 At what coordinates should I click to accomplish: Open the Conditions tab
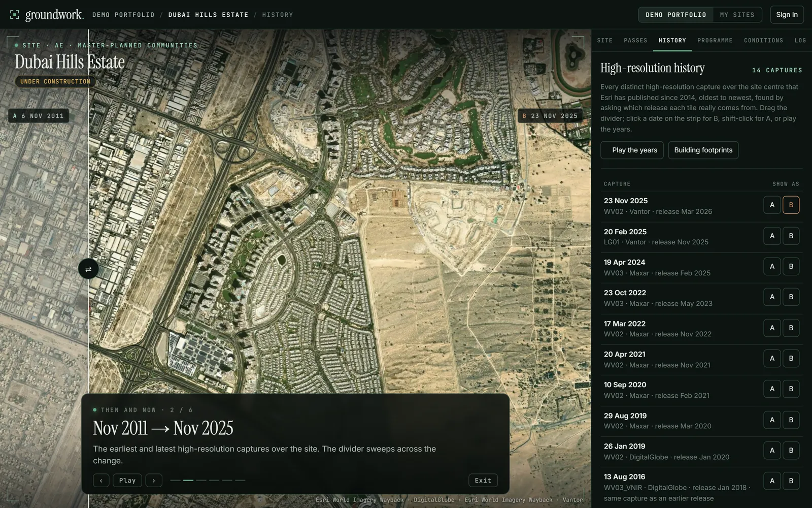coord(763,40)
